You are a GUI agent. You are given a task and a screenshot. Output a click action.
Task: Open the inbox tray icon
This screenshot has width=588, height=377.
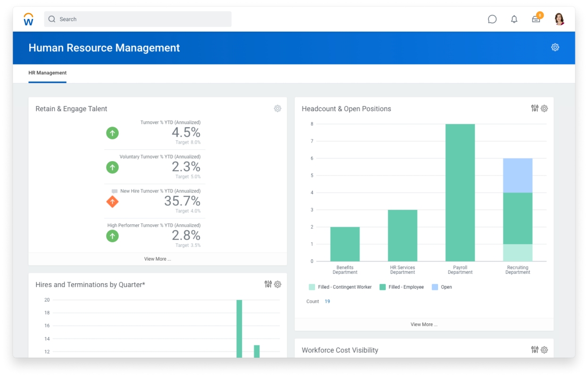[536, 19]
